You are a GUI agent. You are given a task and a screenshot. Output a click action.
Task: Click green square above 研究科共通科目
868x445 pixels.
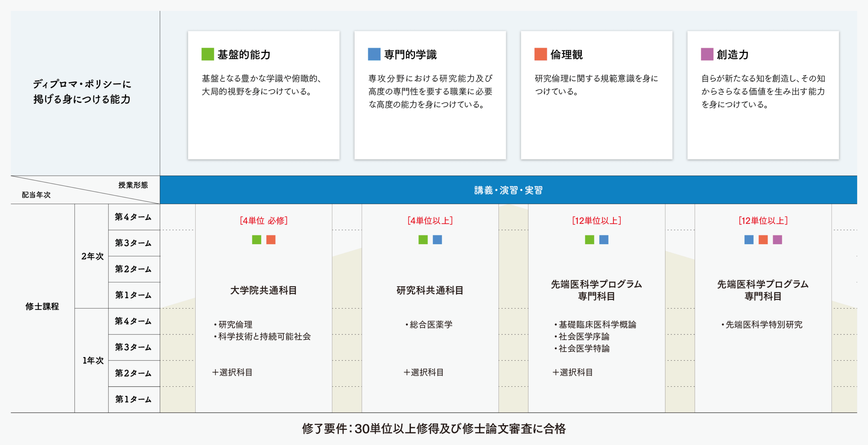click(423, 239)
